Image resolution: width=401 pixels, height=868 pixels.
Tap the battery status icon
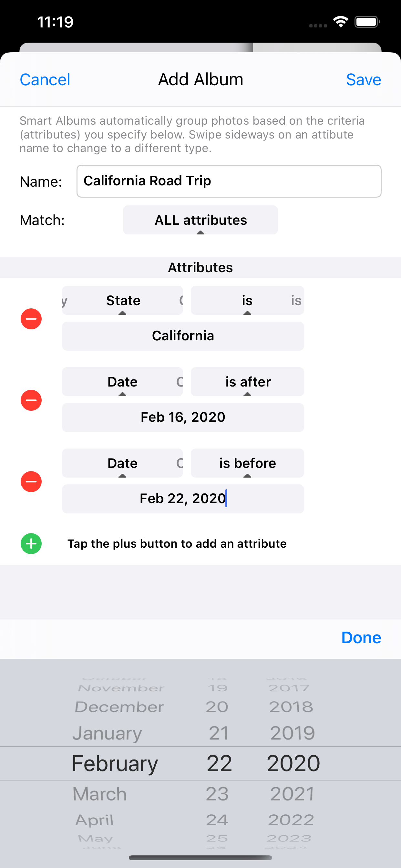click(367, 22)
